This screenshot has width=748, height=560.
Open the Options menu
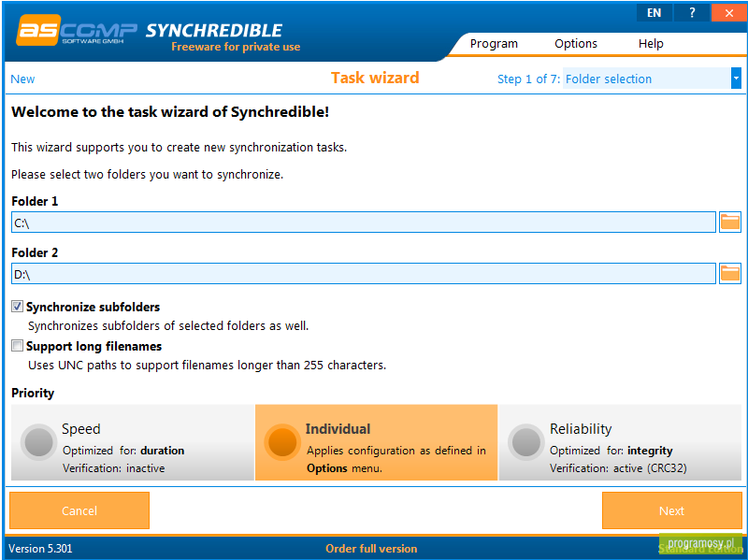[576, 43]
